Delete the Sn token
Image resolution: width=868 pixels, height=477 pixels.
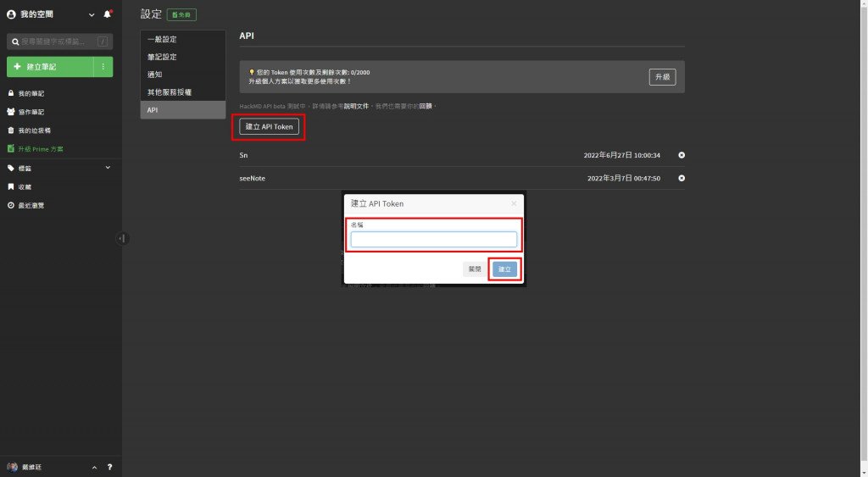pos(682,155)
